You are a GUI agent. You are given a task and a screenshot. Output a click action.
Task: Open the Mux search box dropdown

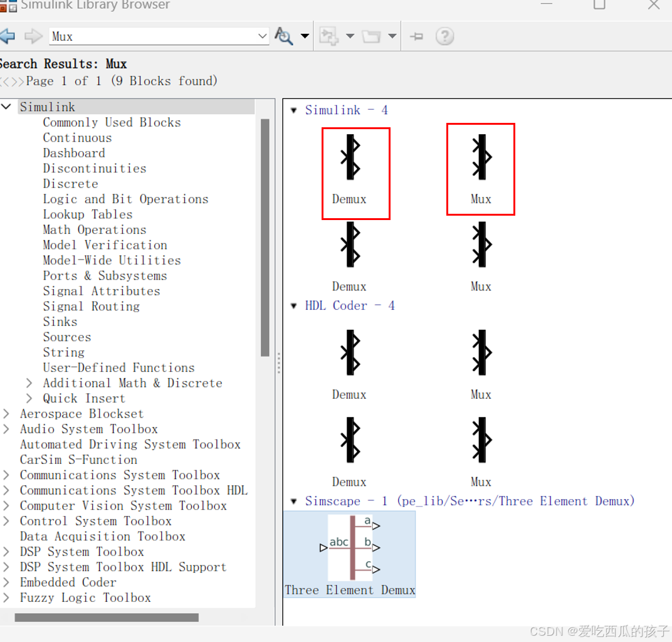click(262, 36)
